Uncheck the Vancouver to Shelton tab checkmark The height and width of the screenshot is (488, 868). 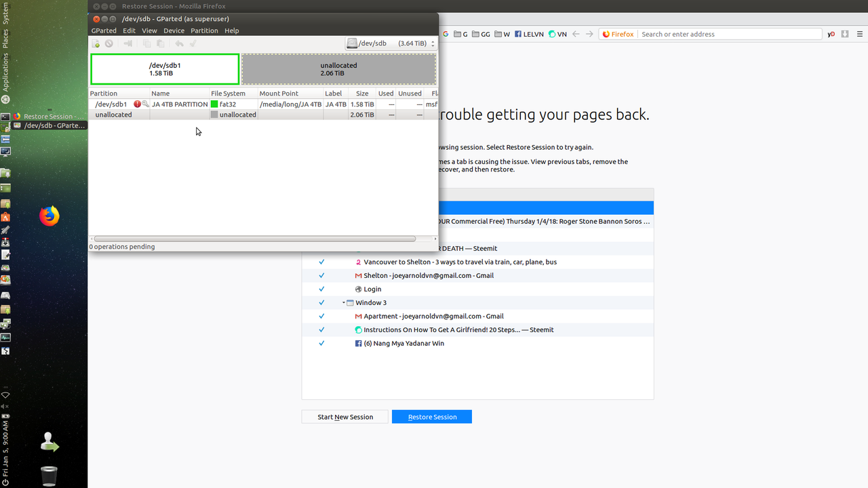[321, 262]
